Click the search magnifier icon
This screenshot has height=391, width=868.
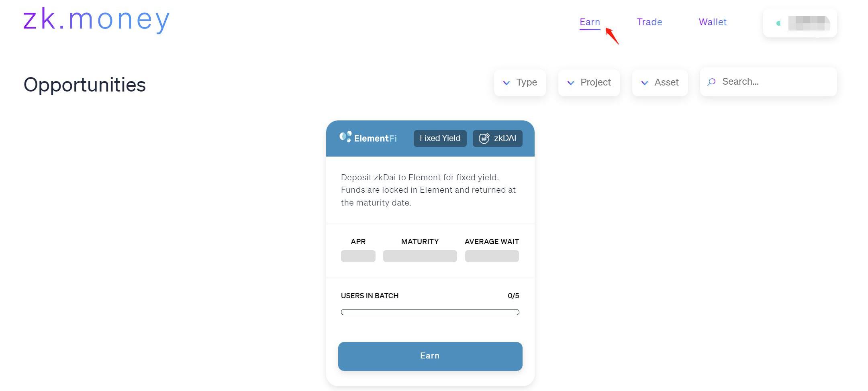711,82
